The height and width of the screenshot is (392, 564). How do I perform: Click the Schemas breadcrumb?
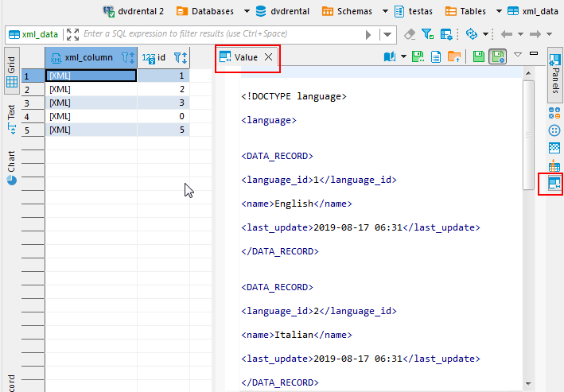[x=347, y=11]
